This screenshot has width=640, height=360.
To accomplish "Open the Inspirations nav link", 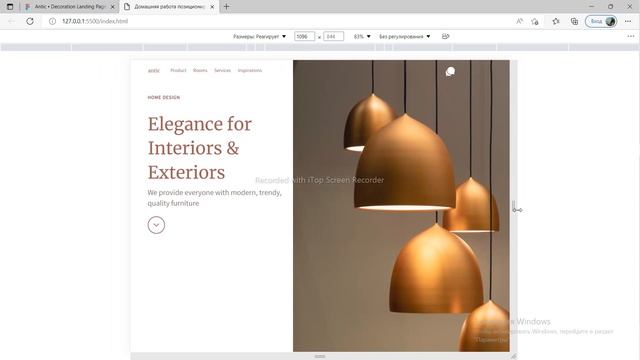I will coord(250,70).
